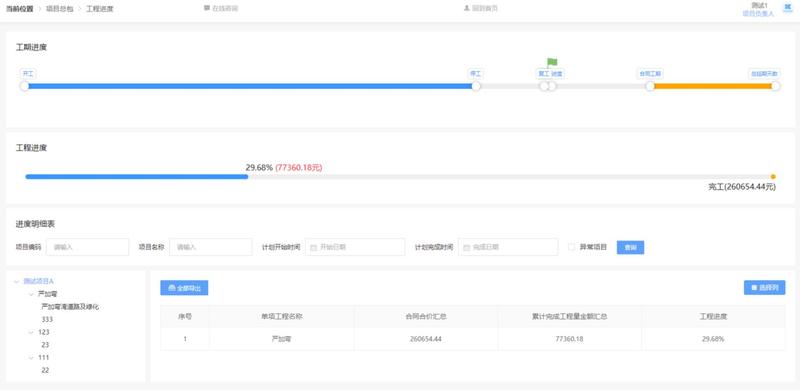The image size is (800, 390).
Task: Toggle the 异常项目 checkbox
Action: (x=571, y=247)
